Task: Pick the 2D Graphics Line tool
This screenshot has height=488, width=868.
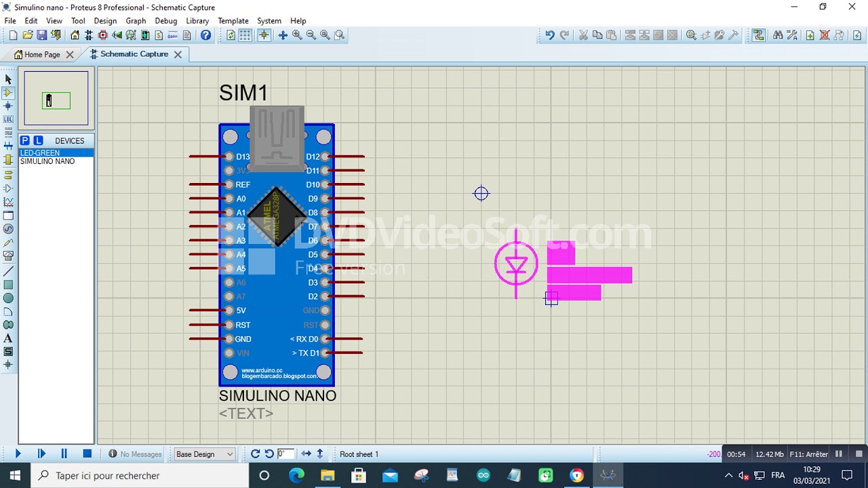Action: point(8,271)
